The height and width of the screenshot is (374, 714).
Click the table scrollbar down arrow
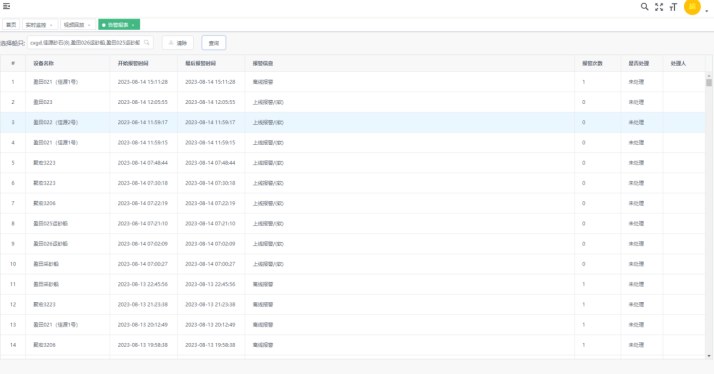709,356
